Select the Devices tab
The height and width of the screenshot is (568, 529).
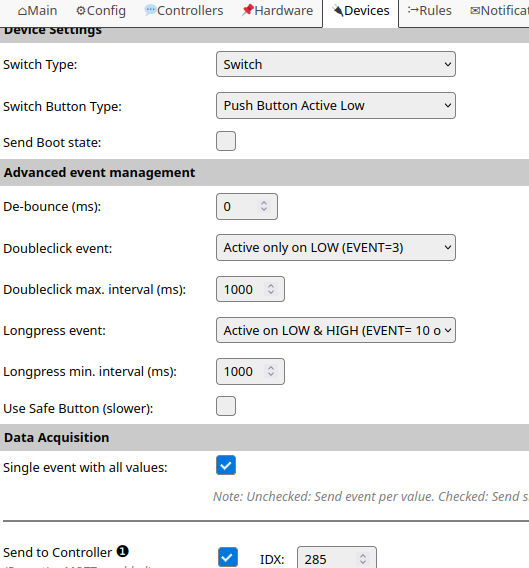(361, 12)
